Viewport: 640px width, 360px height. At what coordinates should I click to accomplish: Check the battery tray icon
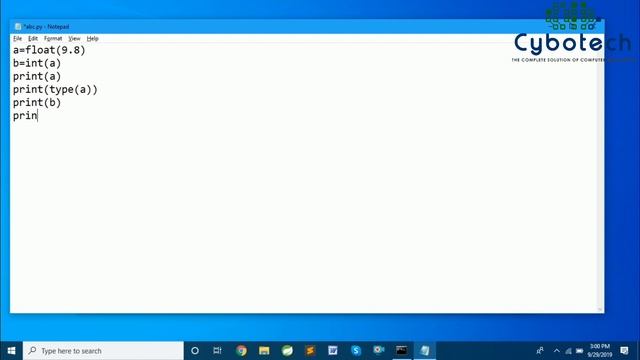580,351
